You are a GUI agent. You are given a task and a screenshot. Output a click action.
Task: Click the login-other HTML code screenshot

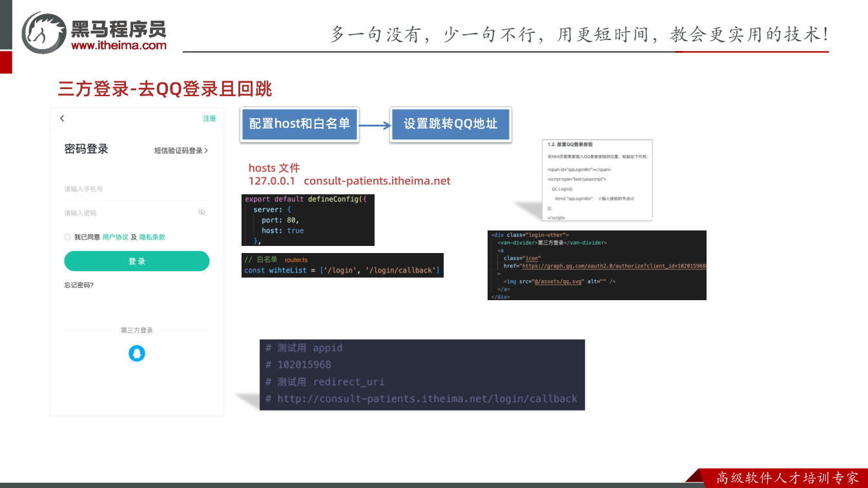(x=597, y=265)
